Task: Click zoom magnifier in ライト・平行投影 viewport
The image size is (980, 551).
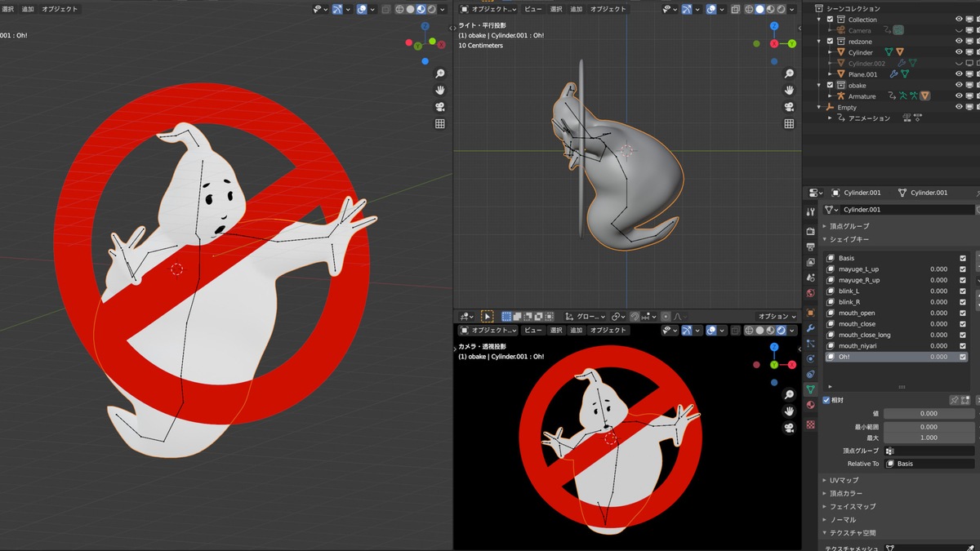Action: (789, 73)
